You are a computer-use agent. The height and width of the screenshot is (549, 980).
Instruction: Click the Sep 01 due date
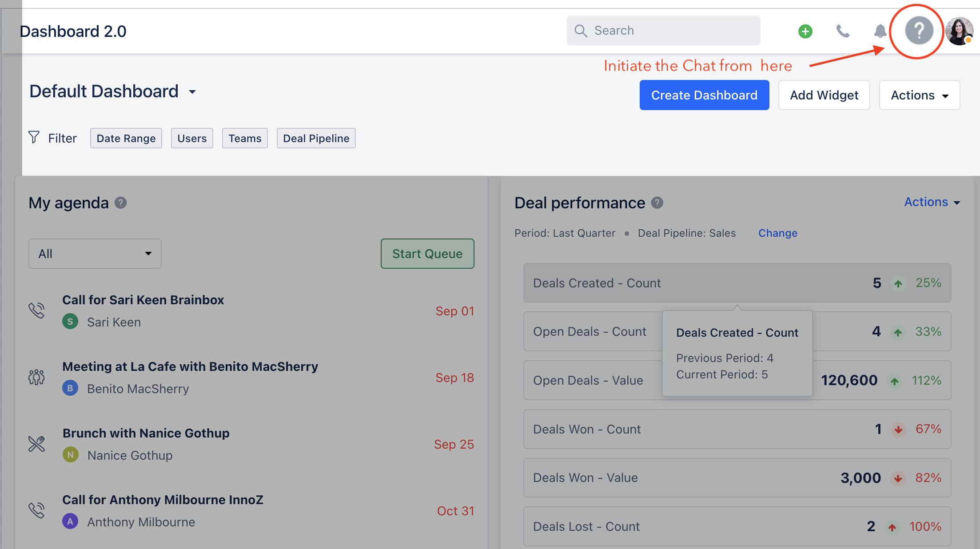[454, 311]
